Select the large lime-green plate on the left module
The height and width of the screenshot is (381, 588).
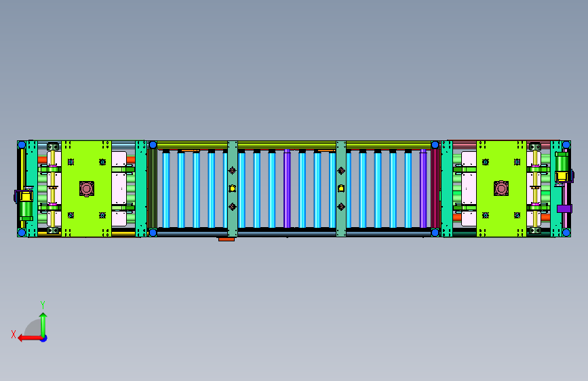point(87,188)
